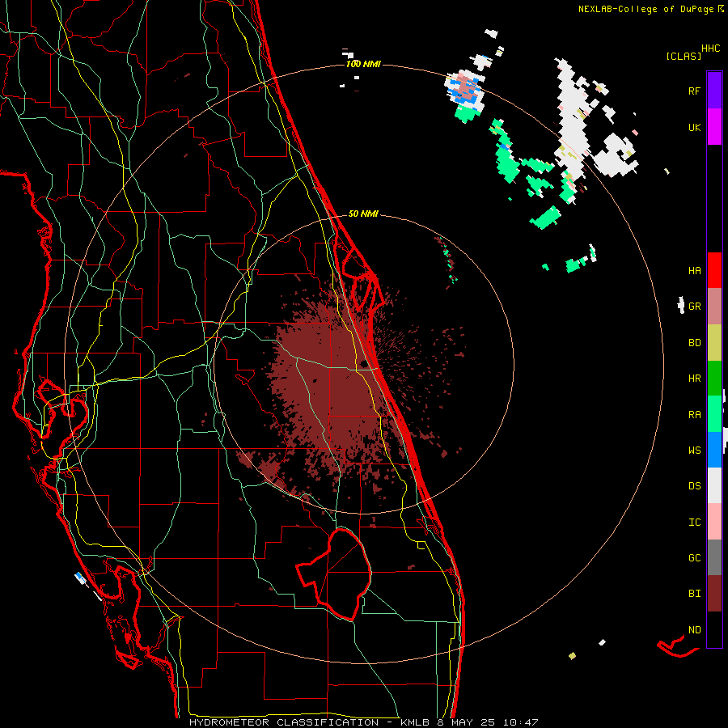Click the '100 NMI' range ring label
Viewport: 728px width, 728px height.
tap(363, 64)
